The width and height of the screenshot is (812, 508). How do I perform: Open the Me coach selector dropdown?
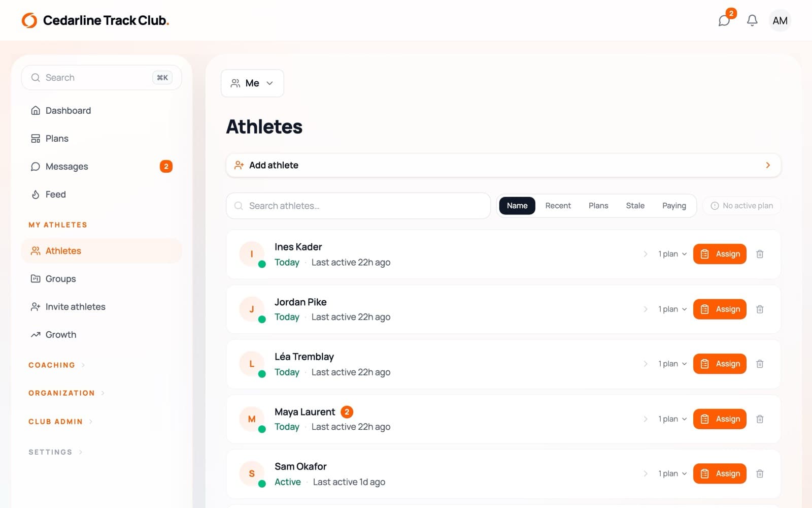[x=252, y=83]
